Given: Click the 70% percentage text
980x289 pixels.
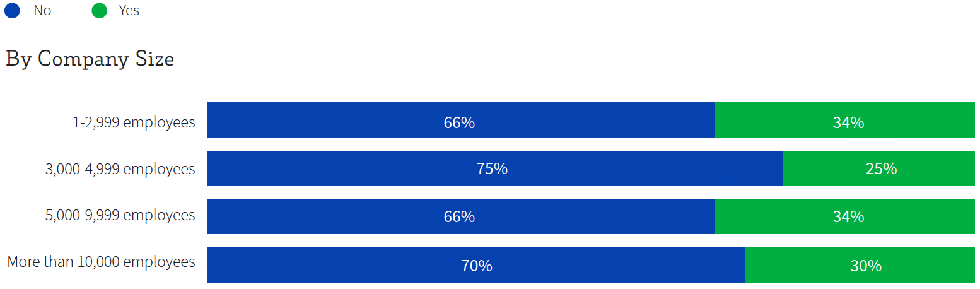Looking at the screenshot, I should click(476, 266).
